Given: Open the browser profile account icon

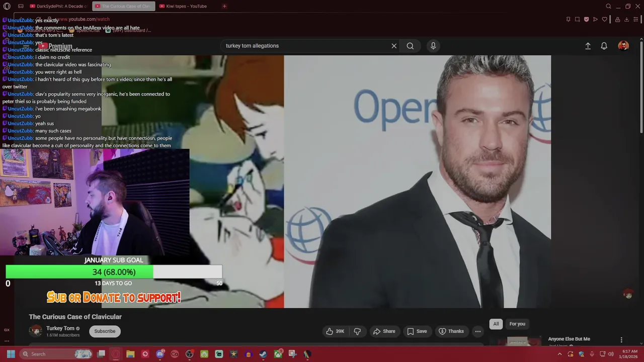Looking at the screenshot, I should 617,19.
